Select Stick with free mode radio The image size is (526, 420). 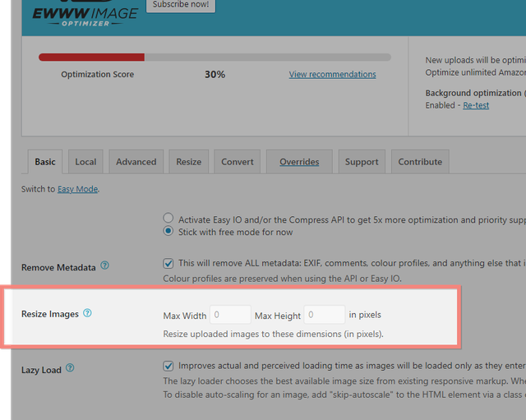(168, 231)
